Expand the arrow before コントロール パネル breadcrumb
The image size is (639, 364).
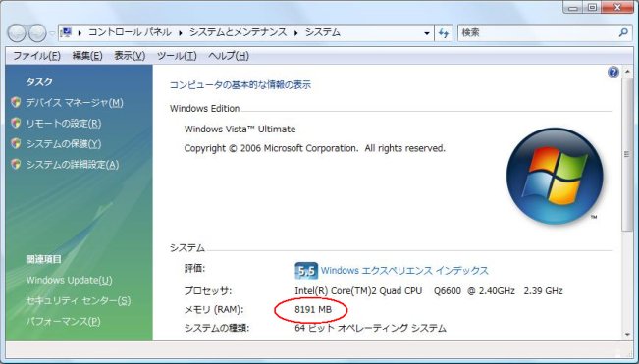pos(80,33)
